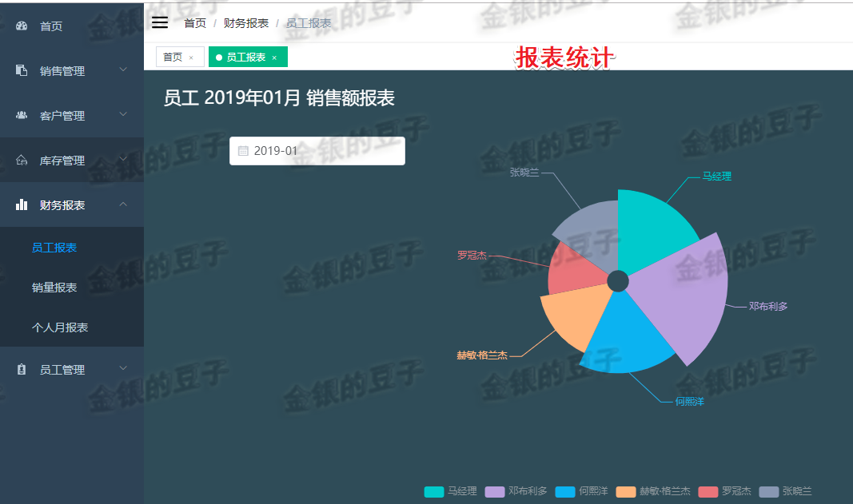Click the bar chart icon beside 财务报表
Screen dimensions: 853x504
pos(20,204)
